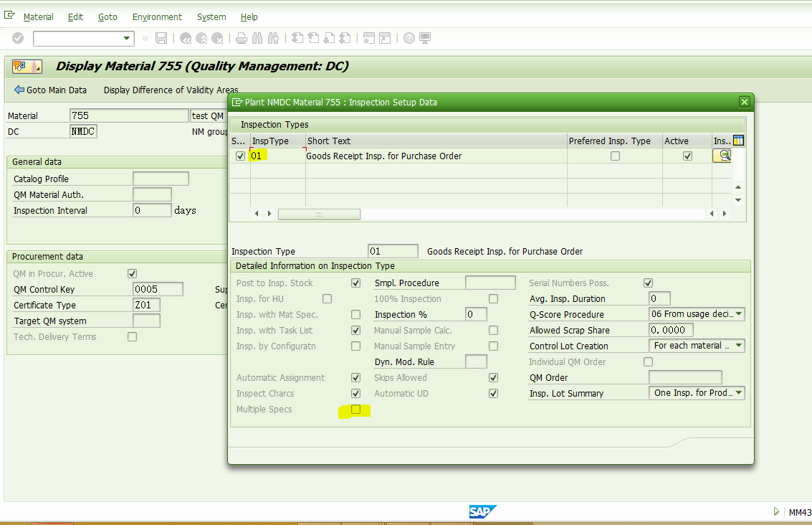Image resolution: width=812 pixels, height=525 pixels.
Task: Click table vertical scroll down arrow
Action: pos(738,200)
